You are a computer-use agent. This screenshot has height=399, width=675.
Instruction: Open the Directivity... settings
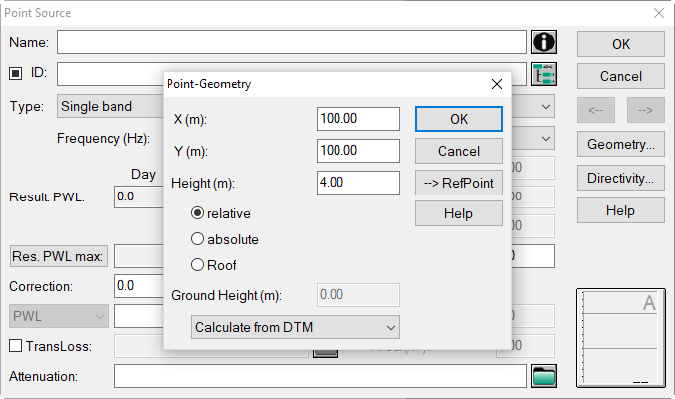[x=621, y=178]
